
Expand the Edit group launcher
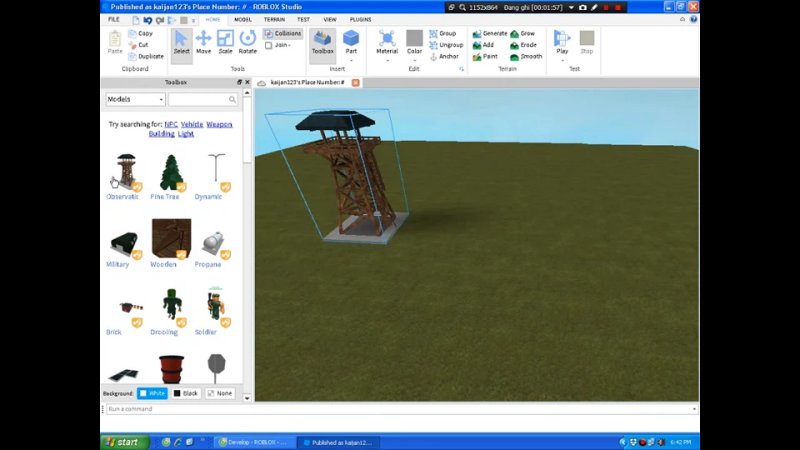[461, 69]
